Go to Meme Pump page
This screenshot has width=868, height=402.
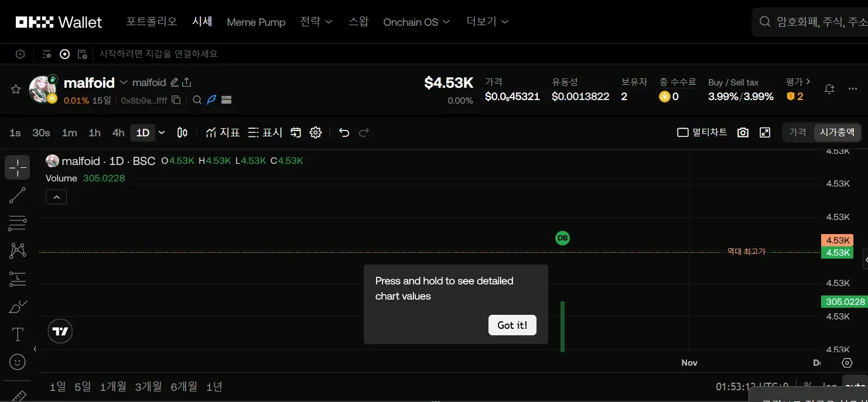pos(256,22)
